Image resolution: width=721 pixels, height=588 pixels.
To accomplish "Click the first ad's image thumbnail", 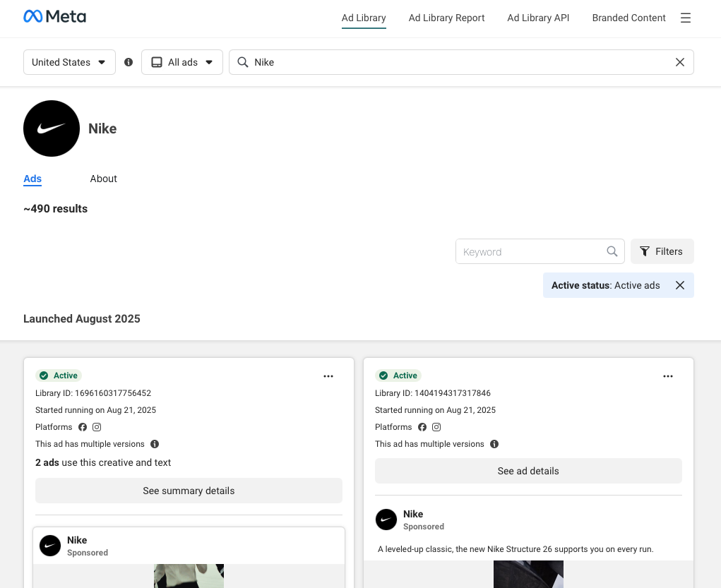I will pos(189,576).
